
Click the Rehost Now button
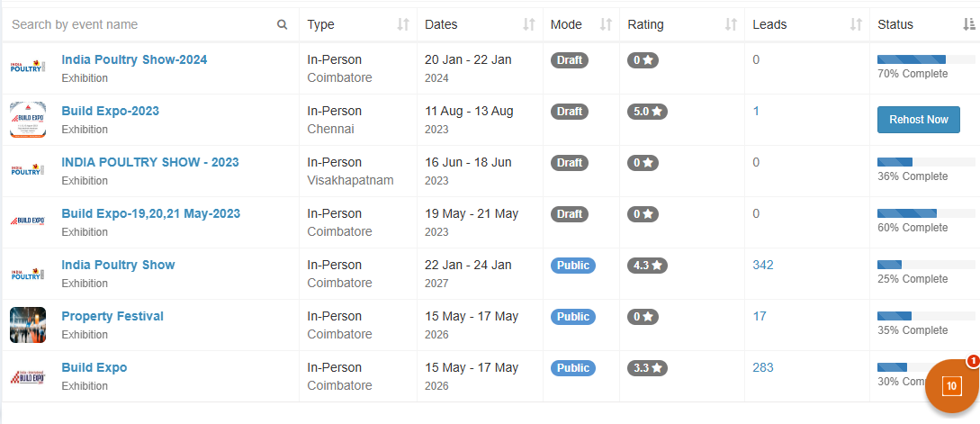918,120
